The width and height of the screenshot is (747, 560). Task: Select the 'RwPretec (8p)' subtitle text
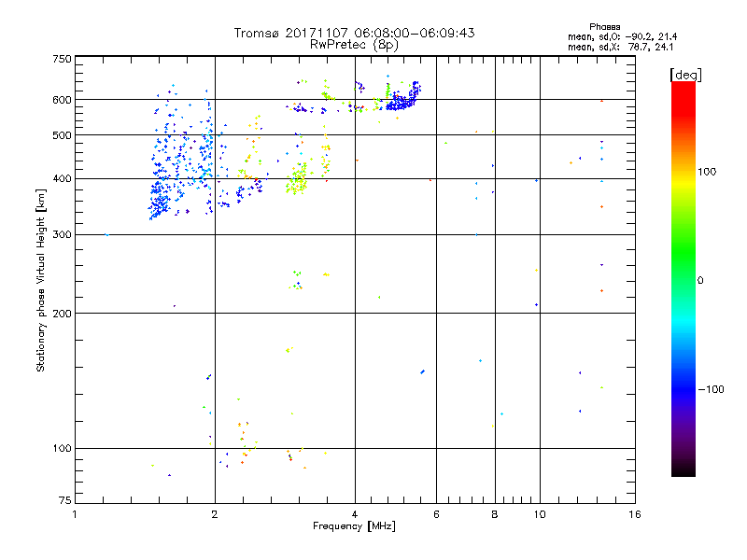[354, 45]
